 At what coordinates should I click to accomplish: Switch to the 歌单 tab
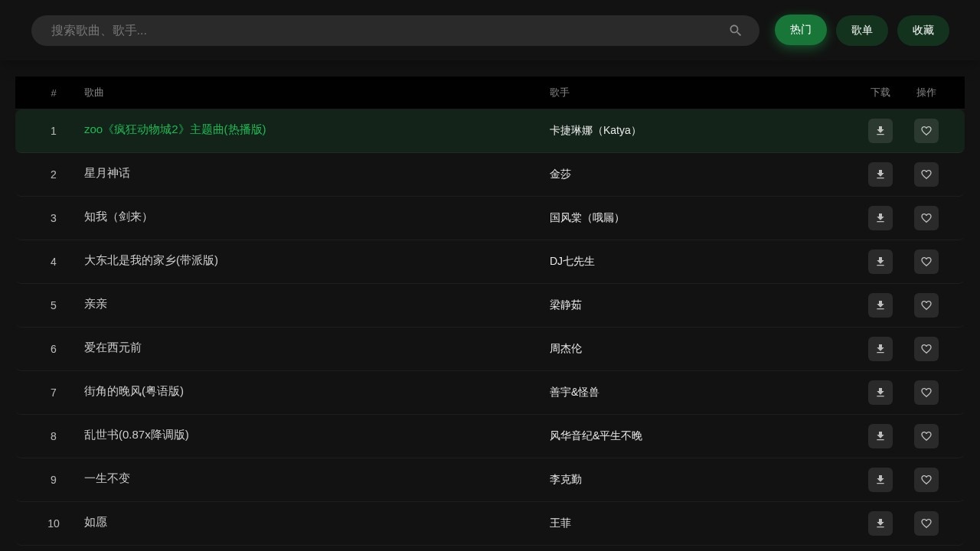click(862, 31)
